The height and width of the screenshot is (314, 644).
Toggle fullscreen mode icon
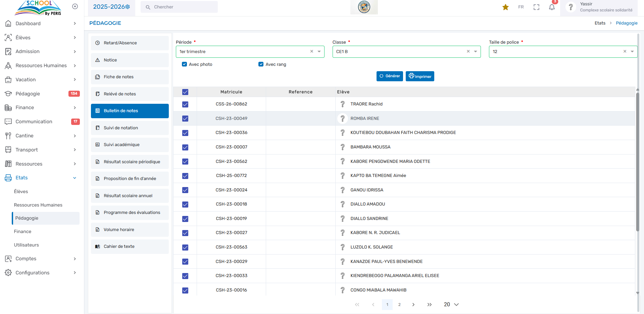[536, 7]
